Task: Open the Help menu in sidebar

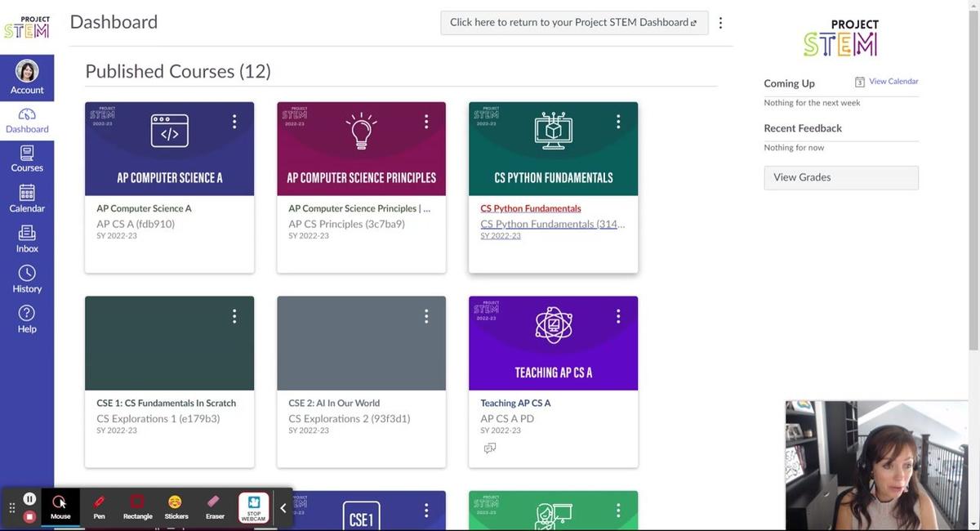Action: point(27,319)
